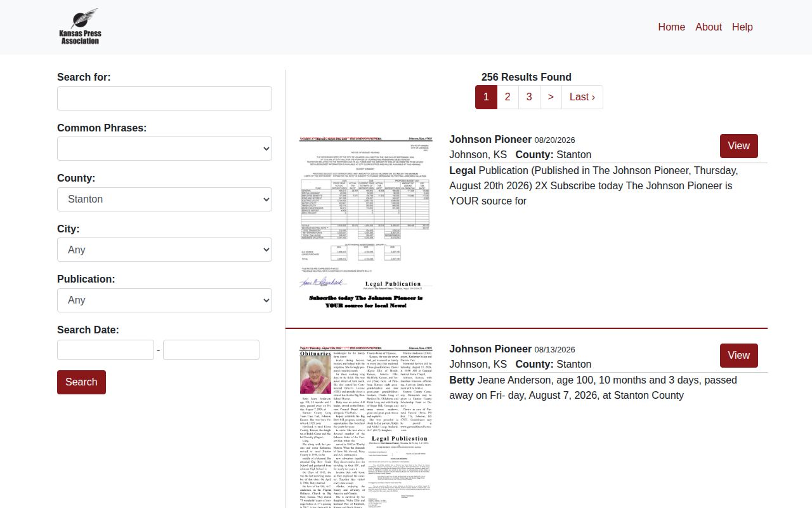Open the Common Phrases dropdown
This screenshot has height=508, width=812.
tap(164, 149)
